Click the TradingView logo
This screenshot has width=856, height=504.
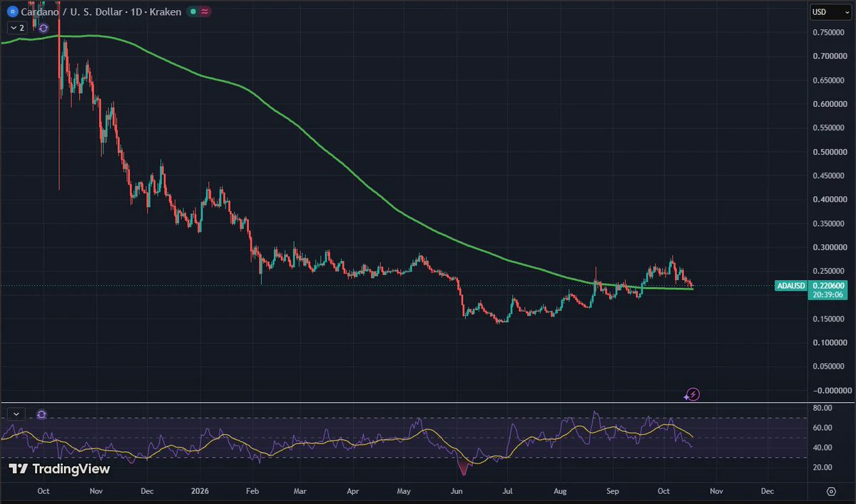coord(60,469)
